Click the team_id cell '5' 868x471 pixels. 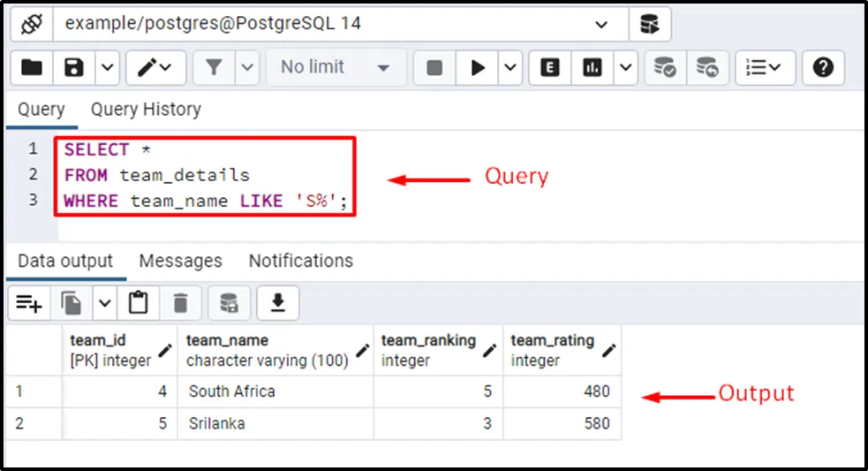tap(119, 424)
